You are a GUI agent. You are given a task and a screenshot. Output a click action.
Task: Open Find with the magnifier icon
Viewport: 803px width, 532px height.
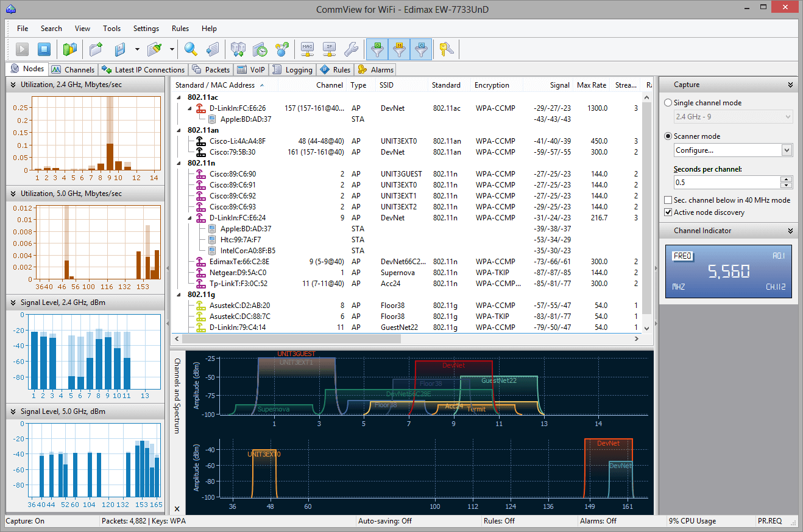pos(191,49)
